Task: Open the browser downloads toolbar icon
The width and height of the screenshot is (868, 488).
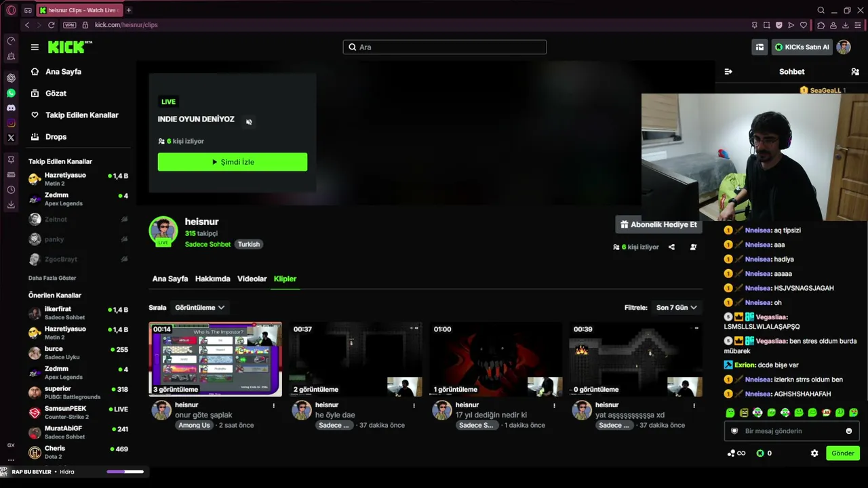Action: (x=846, y=25)
